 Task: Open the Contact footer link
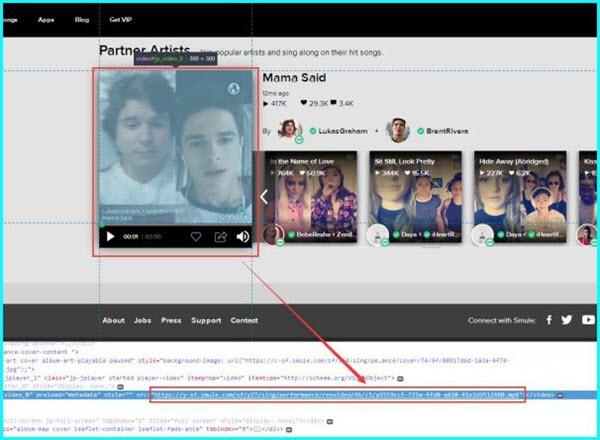(x=244, y=321)
